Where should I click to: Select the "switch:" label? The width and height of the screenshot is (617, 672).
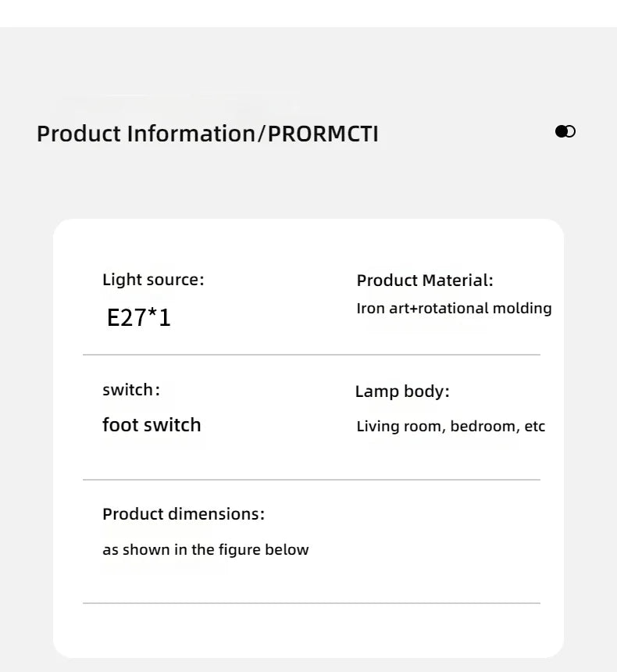(131, 390)
